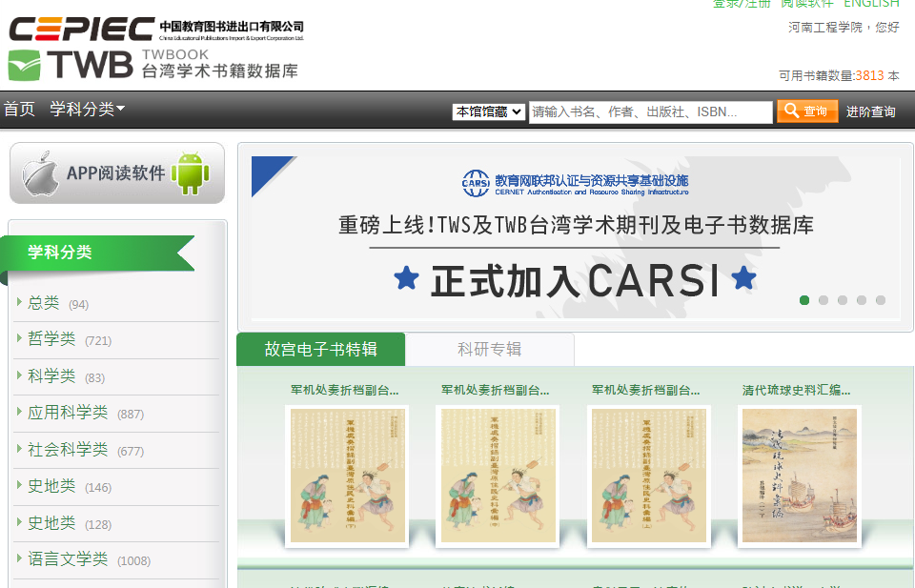
Task: Click the 3813 available books count
Action: (x=869, y=76)
